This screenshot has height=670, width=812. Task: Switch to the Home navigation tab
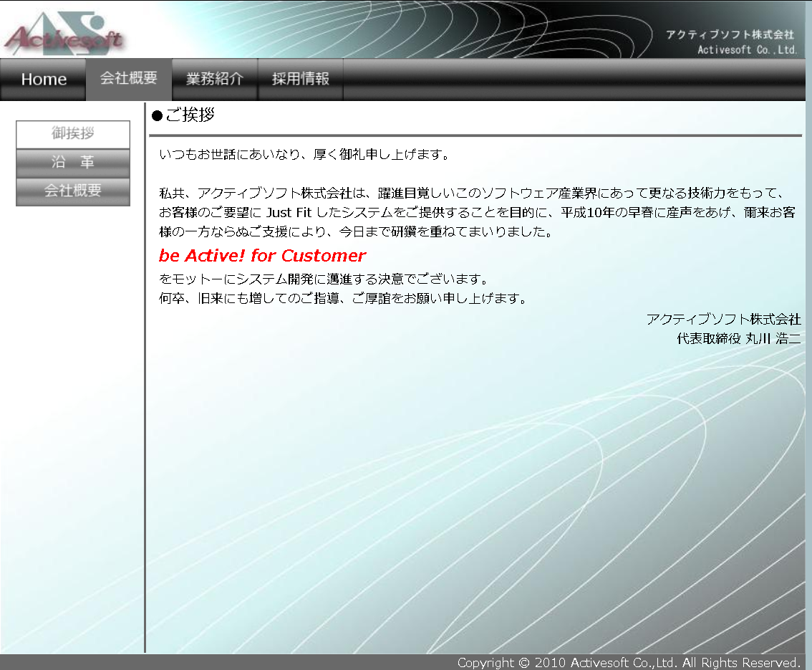pyautogui.click(x=43, y=79)
